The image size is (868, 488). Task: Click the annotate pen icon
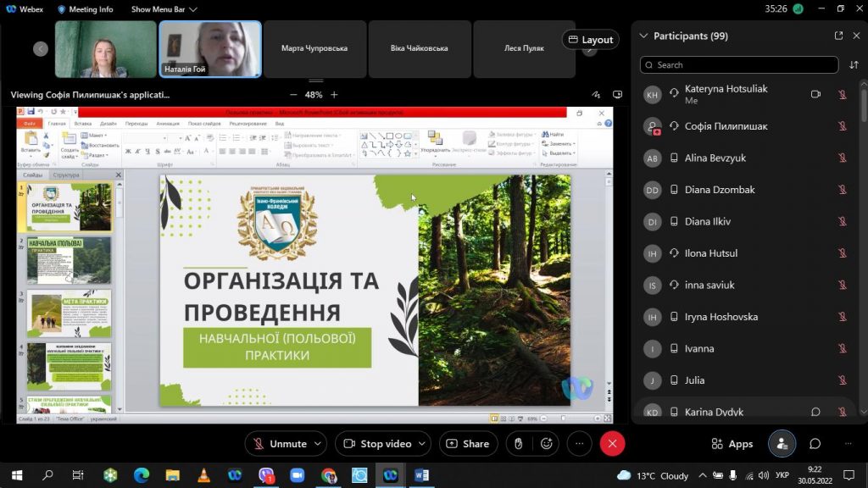(596, 95)
